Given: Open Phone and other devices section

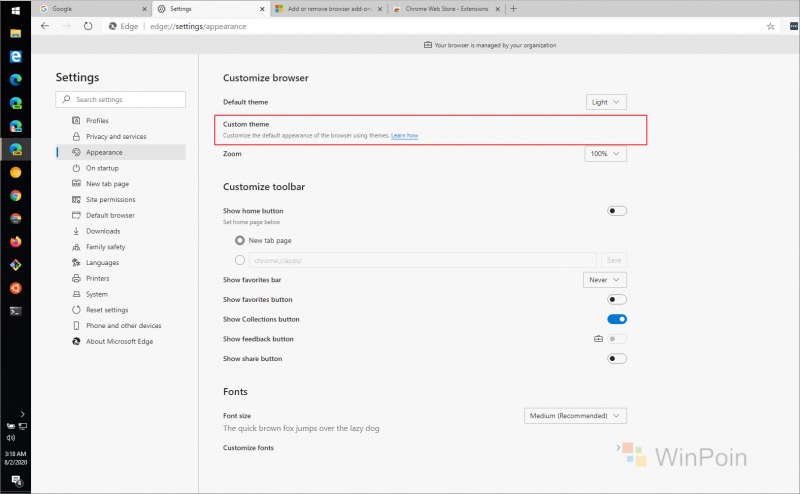Looking at the screenshot, I should coord(121,326).
